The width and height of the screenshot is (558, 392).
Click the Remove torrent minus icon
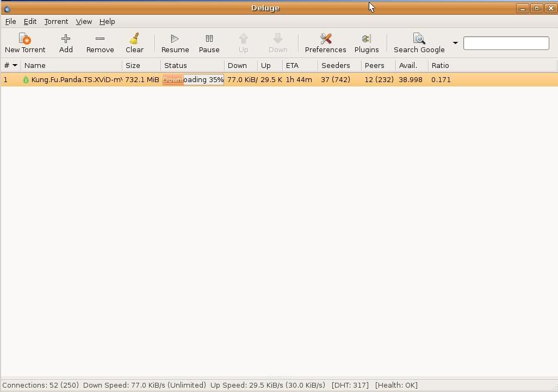pyautogui.click(x=100, y=39)
